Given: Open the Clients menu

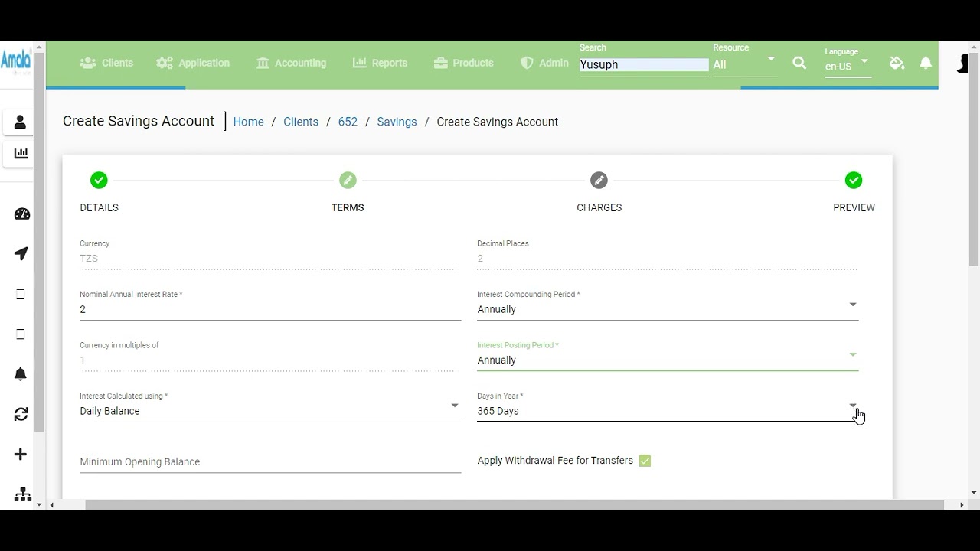Looking at the screenshot, I should coord(106,63).
